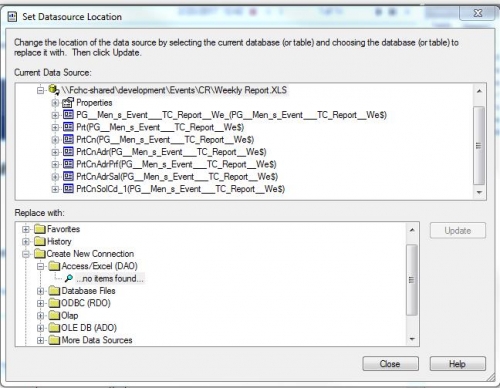Select the Database Files label
This screenshot has height=388, width=500.
88,291
